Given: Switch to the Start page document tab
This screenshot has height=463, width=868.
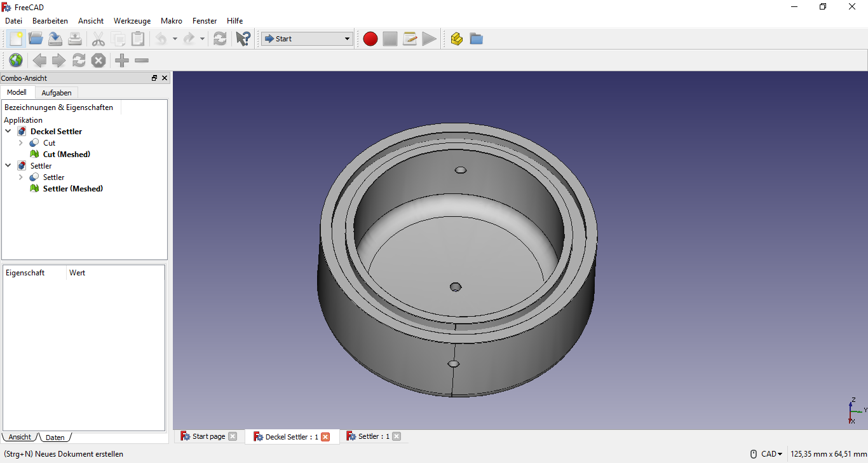Looking at the screenshot, I should click(x=208, y=436).
